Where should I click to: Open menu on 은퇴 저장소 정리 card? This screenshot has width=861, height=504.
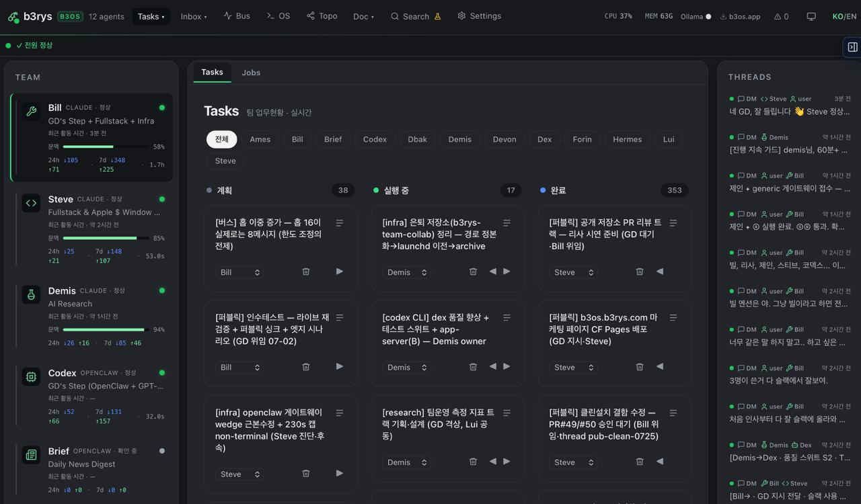tap(507, 223)
